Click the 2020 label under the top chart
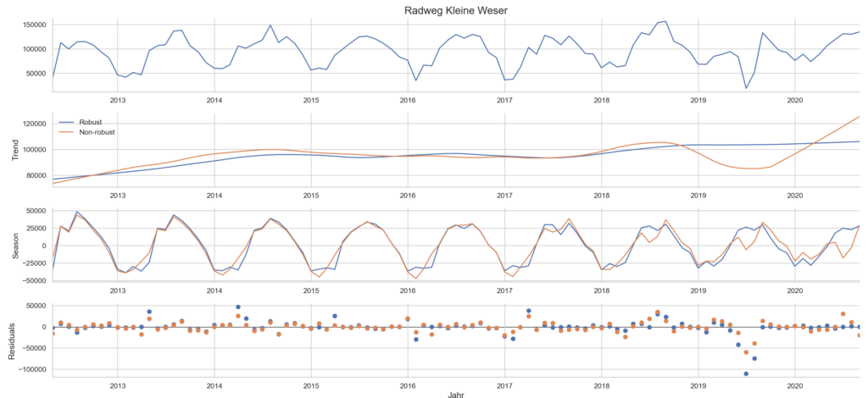The width and height of the screenshot is (868, 398). [795, 101]
